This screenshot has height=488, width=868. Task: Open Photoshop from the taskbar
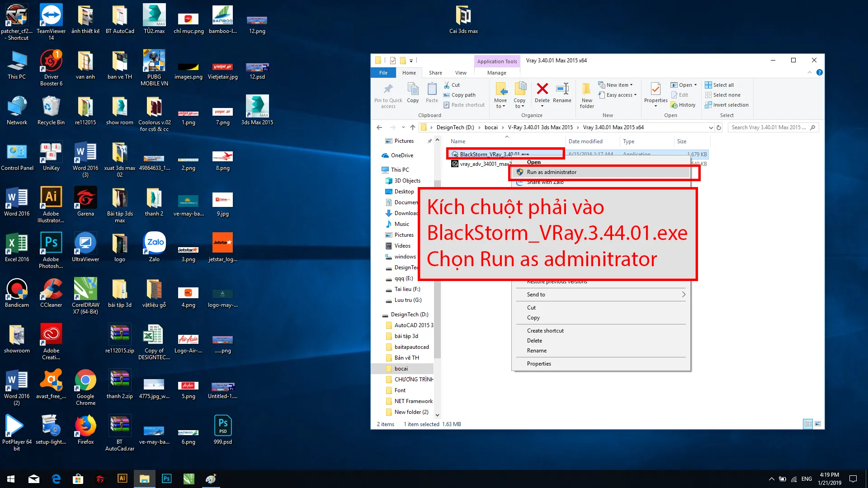pyautogui.click(x=166, y=479)
